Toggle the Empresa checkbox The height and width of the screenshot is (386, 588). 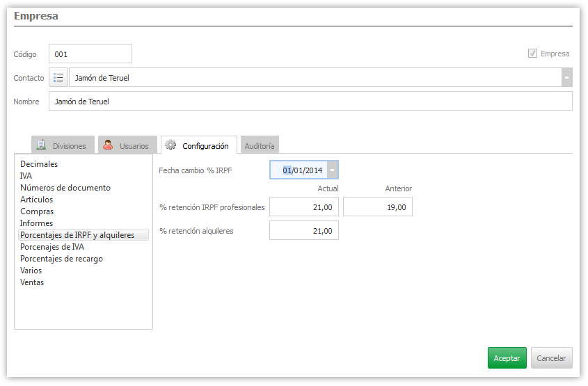click(x=533, y=54)
